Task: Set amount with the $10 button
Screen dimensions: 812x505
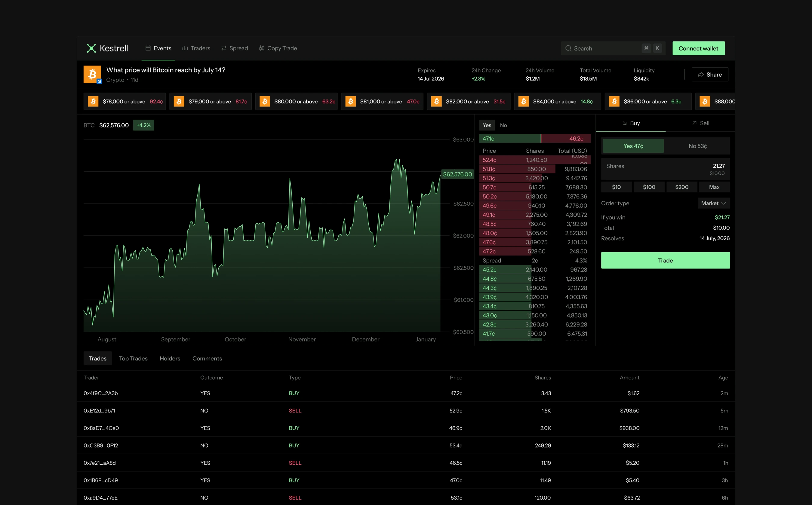Action: [616, 187]
